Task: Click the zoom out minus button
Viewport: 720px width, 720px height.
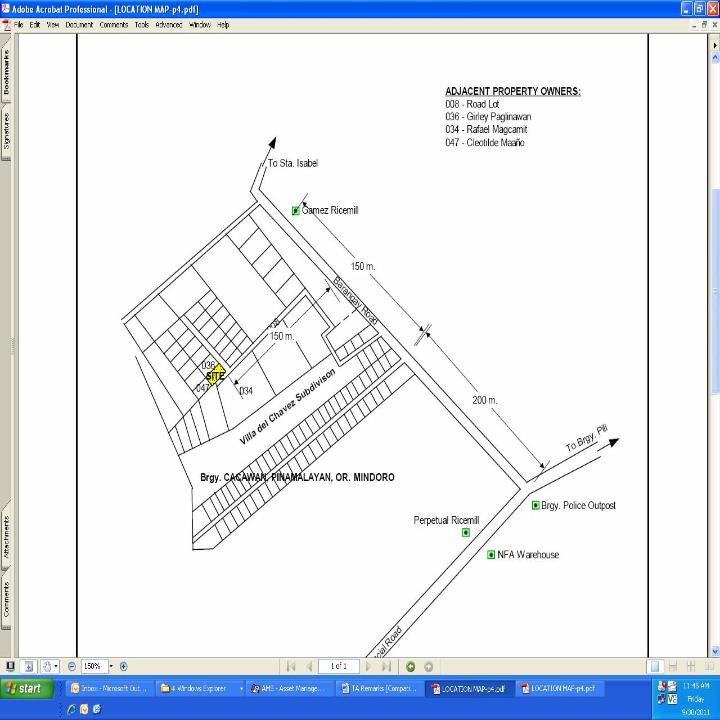Action: point(72,666)
